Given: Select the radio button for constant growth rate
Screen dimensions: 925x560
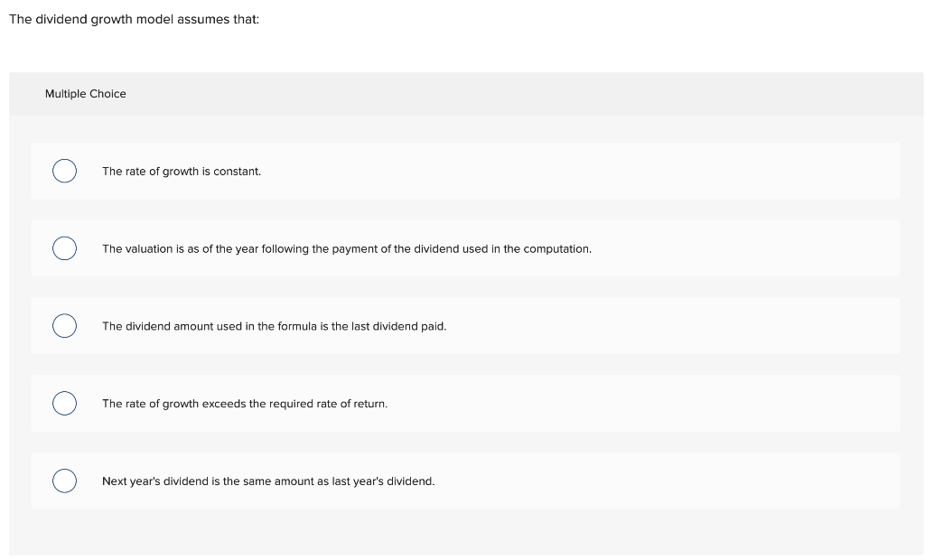Looking at the screenshot, I should pyautogui.click(x=64, y=171).
